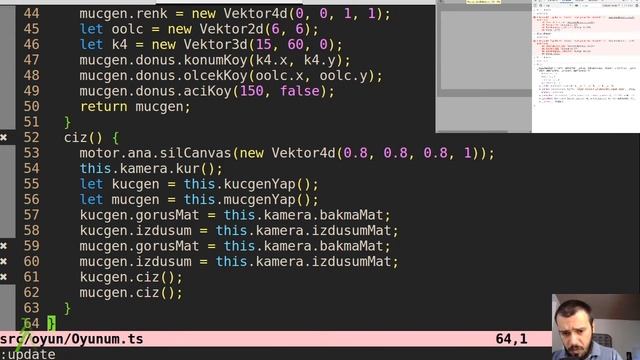Viewport: 640px width, 360px height.
Task: Click 'kucgen.ciz()' on line 61
Action: point(127,277)
